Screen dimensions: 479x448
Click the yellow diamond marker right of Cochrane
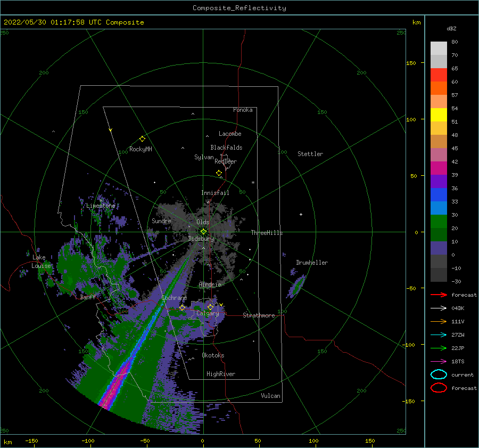183,307
